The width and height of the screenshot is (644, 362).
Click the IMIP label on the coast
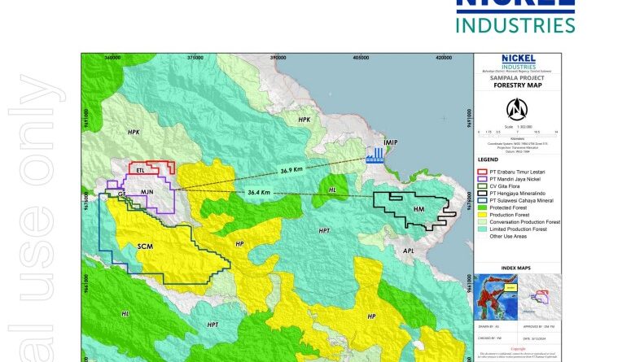coord(391,142)
